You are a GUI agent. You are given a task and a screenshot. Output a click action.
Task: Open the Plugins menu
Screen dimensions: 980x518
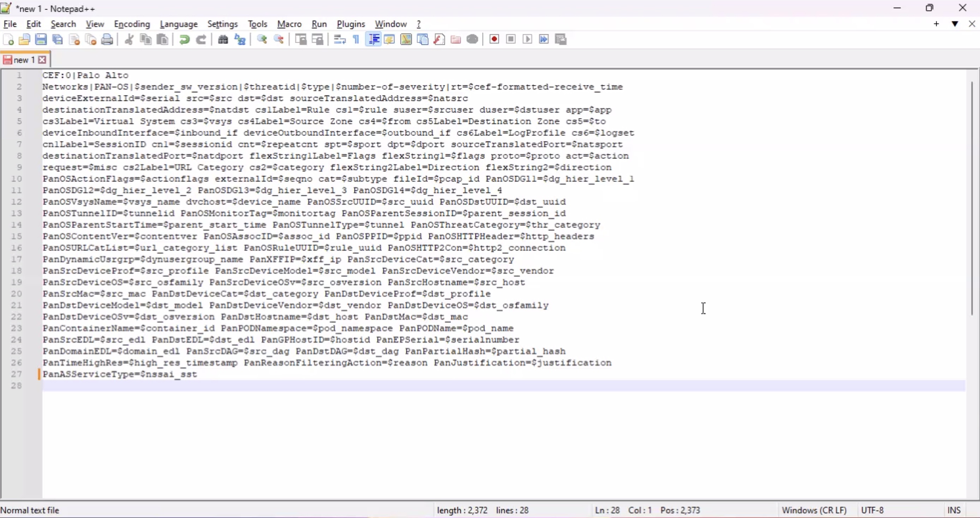[351, 24]
